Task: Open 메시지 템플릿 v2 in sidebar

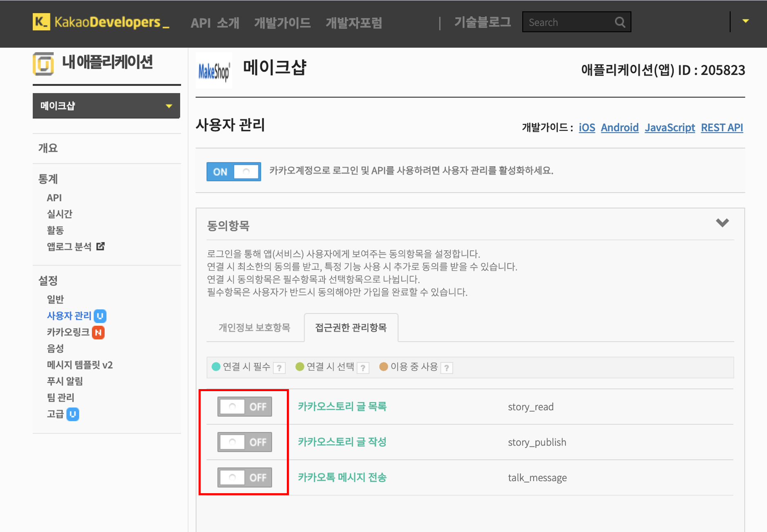Action: click(x=80, y=365)
